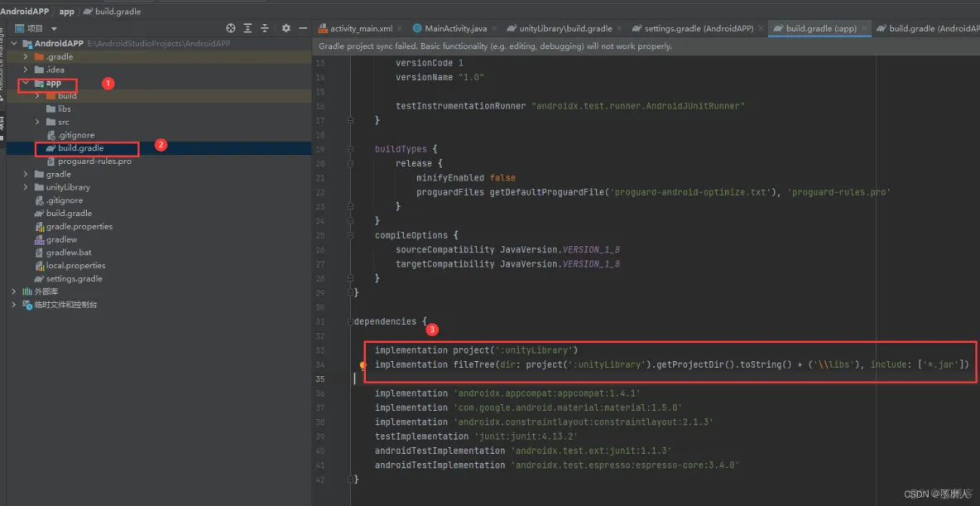
Task: Click versionName "1.0" on line 14
Action: pos(440,78)
